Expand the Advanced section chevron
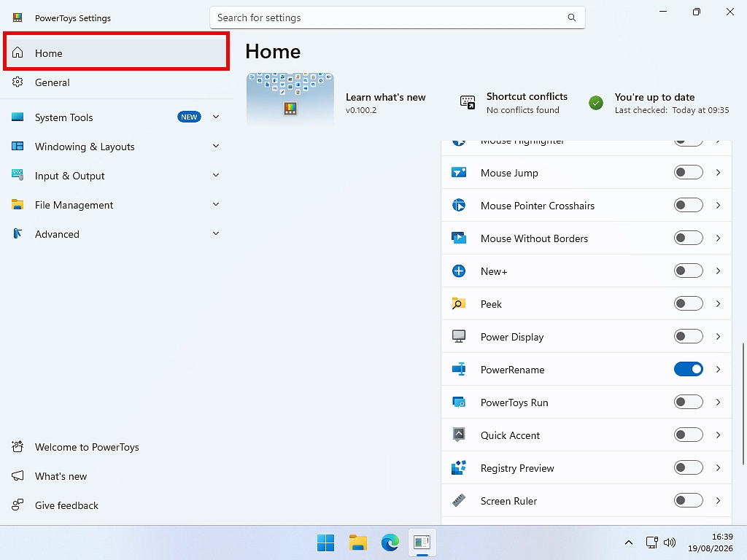 [216, 233]
